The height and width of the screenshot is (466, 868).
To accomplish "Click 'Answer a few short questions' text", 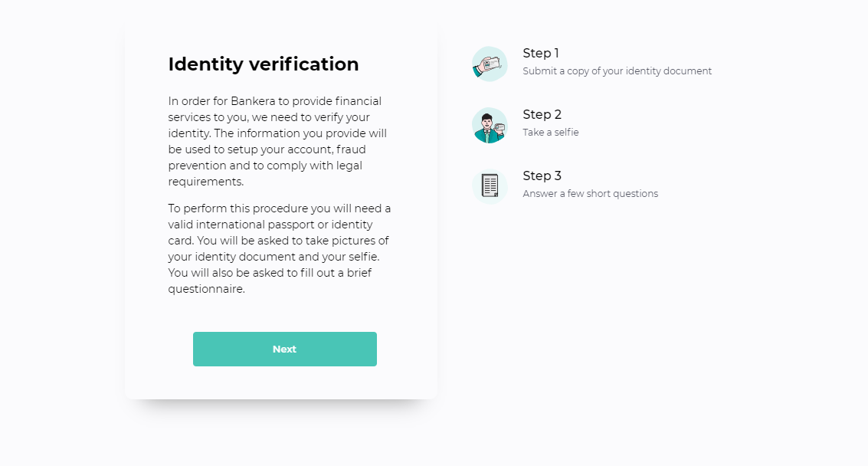I will point(590,193).
